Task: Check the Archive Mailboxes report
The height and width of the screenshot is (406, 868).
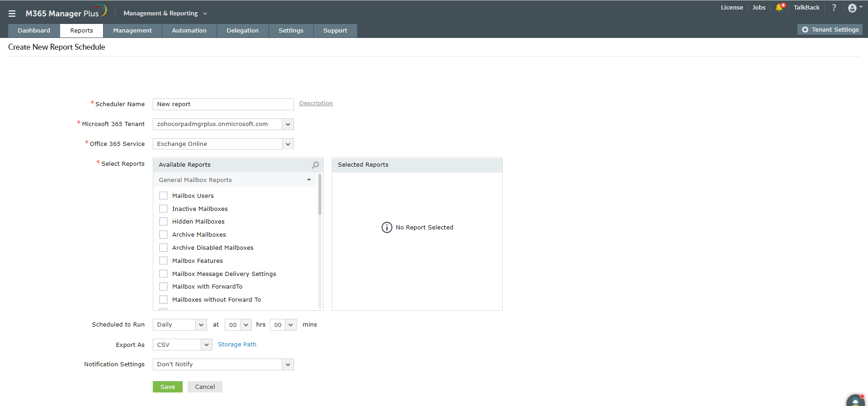Action: click(163, 234)
